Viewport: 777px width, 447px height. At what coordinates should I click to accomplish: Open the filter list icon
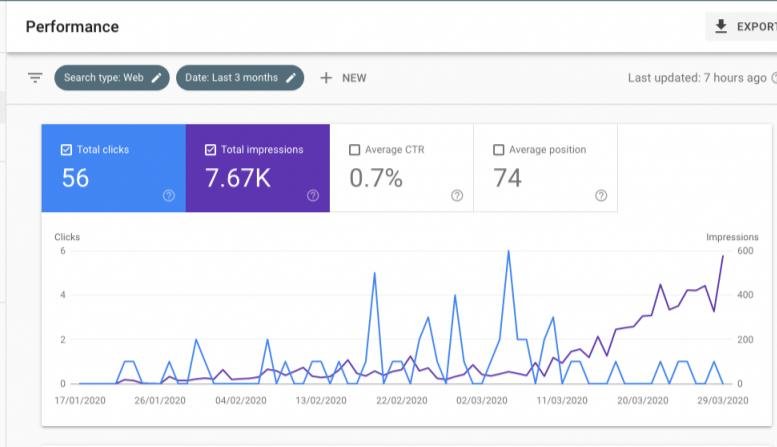(x=35, y=78)
